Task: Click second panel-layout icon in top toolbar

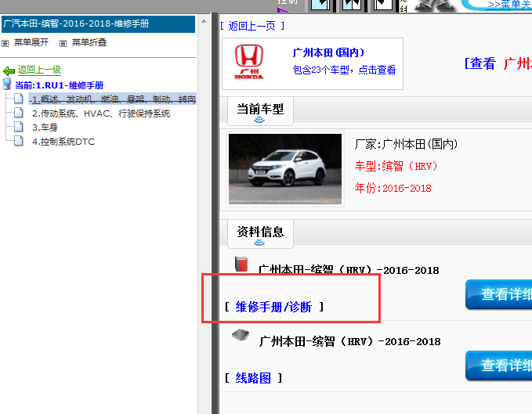Action: tap(352, 5)
